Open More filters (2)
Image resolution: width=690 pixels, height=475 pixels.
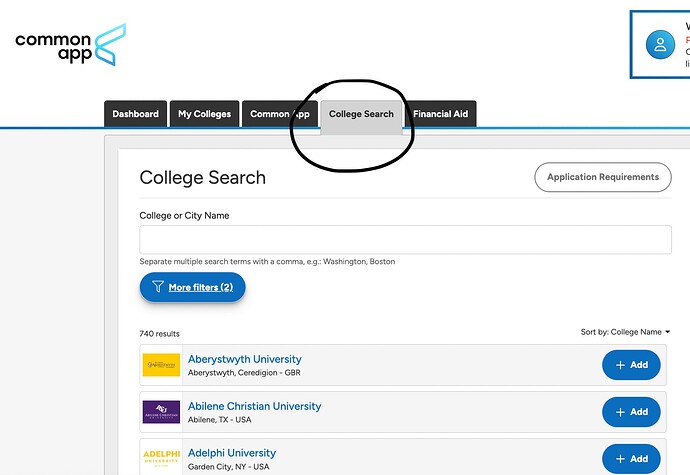pyautogui.click(x=192, y=287)
